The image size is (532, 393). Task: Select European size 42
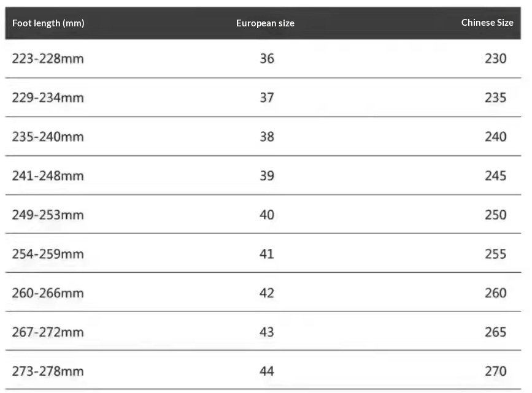tap(267, 293)
